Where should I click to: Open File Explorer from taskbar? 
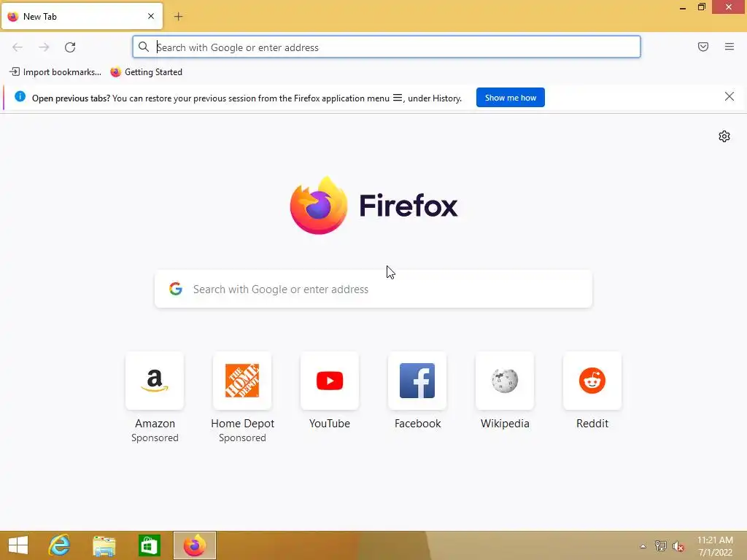(x=104, y=545)
